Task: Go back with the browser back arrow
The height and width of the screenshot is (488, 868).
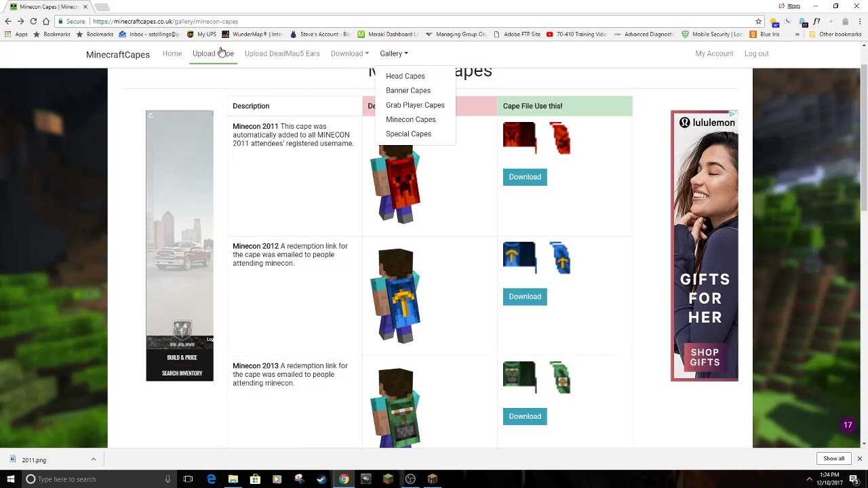Action: point(8,21)
